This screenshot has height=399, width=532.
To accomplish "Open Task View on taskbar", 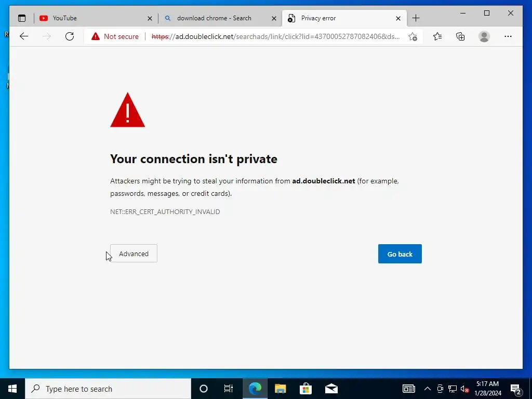I will coord(229,389).
